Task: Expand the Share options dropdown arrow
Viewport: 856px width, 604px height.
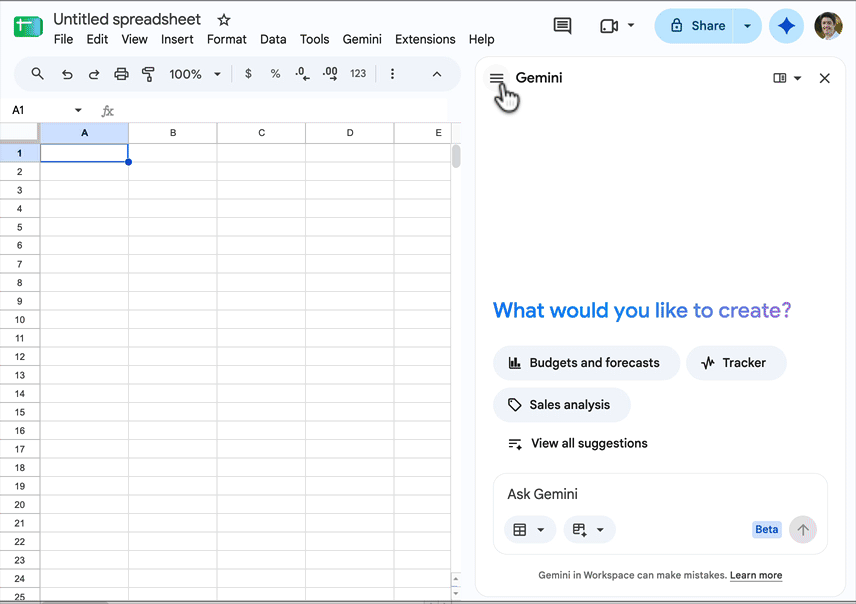Action: point(748,26)
